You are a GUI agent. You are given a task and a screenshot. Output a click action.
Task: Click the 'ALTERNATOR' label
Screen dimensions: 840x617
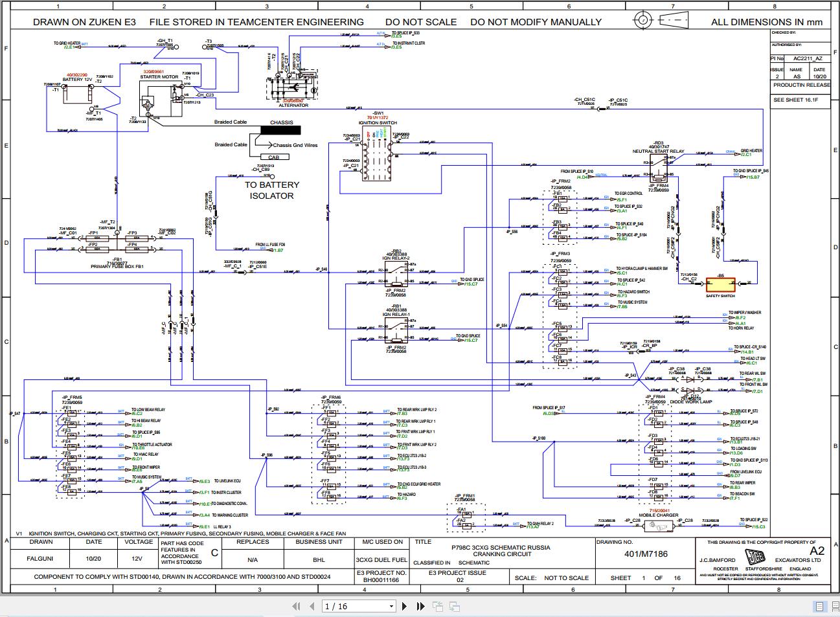pos(294,105)
